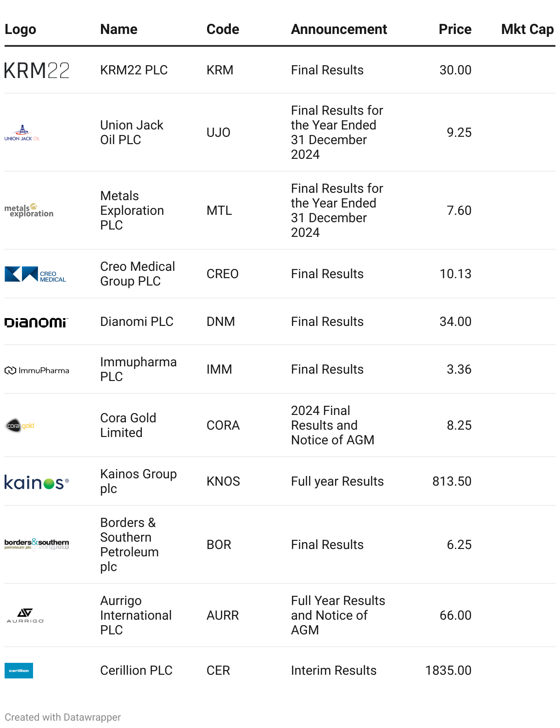Select the ImmuPharma logo
The height and width of the screenshot is (728, 560).
click(37, 370)
